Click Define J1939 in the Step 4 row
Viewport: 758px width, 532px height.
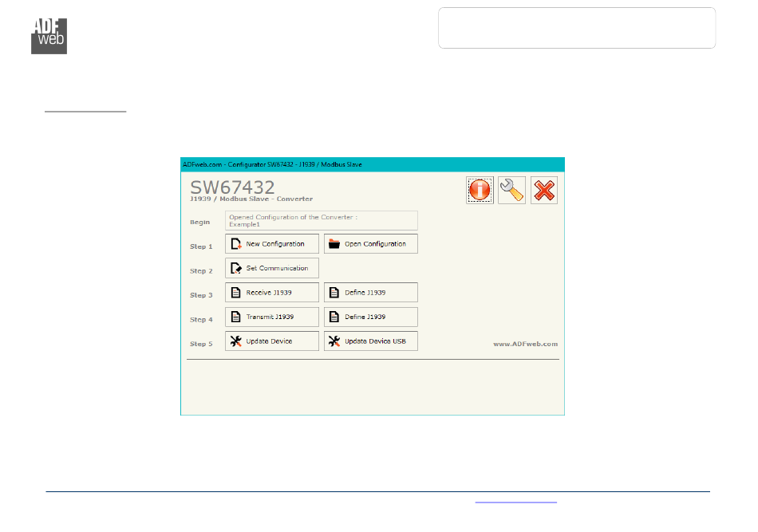pyautogui.click(x=371, y=317)
